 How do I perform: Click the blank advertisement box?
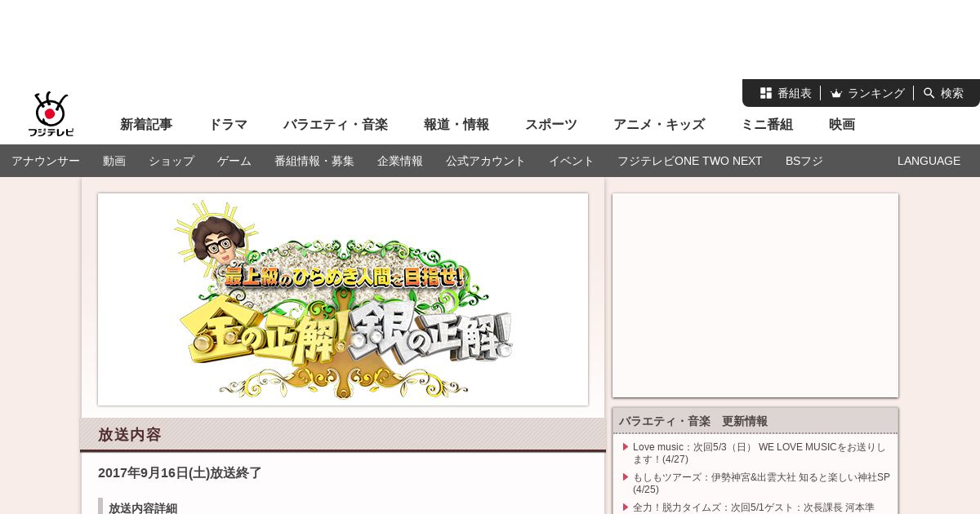[755, 295]
